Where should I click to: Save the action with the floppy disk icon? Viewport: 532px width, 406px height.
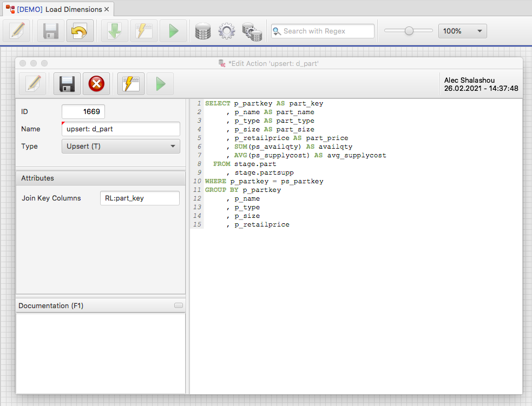coord(67,84)
